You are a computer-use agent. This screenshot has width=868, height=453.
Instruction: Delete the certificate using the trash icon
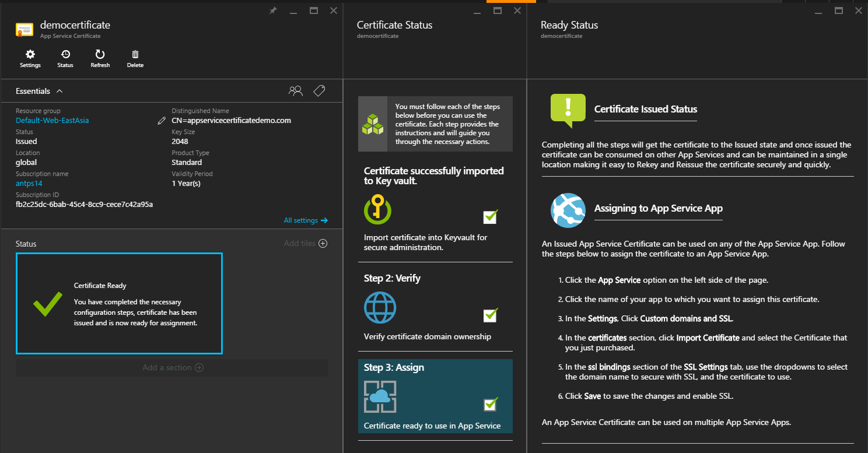click(x=135, y=54)
